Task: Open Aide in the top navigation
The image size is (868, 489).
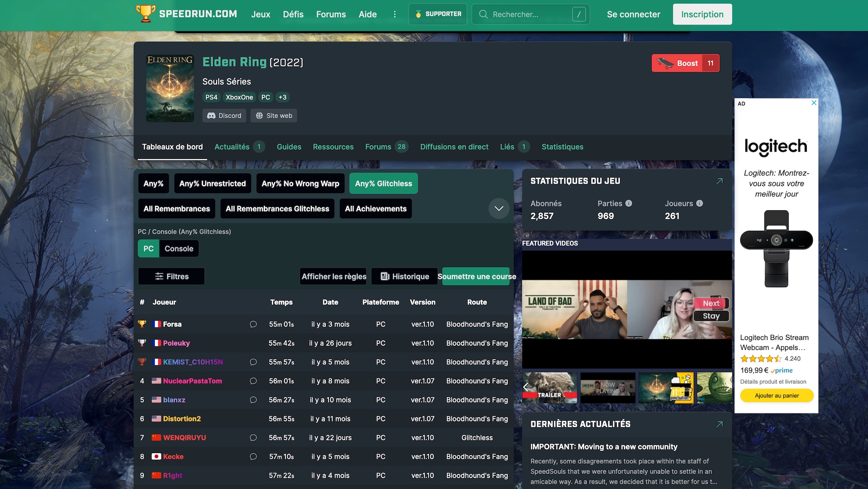Action: tap(367, 14)
